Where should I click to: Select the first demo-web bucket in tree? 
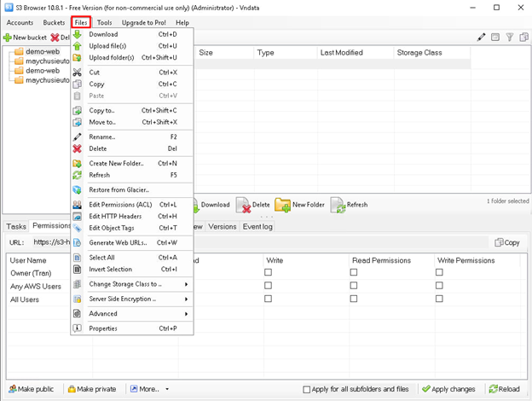pos(42,51)
